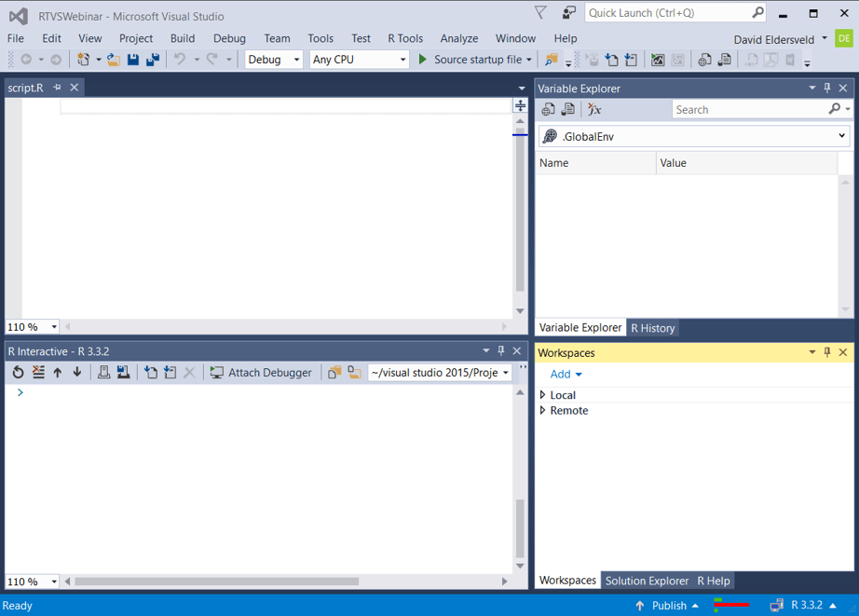Save the current script file
The image size is (859, 616).
[x=133, y=59]
